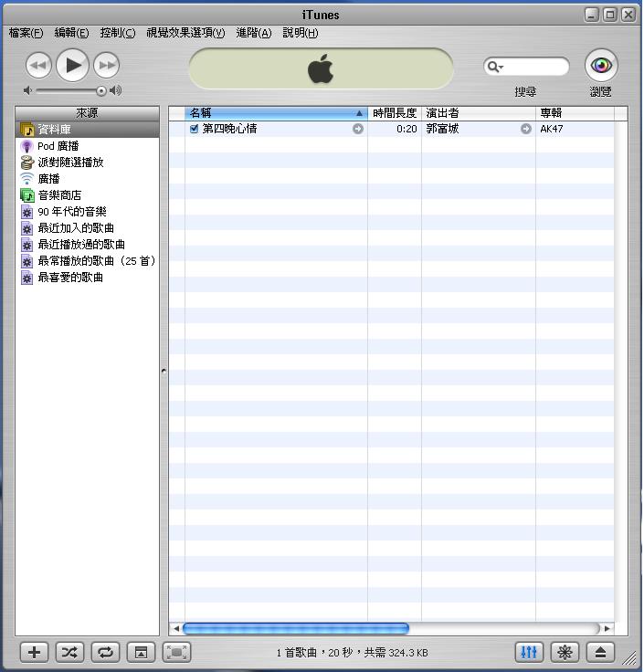The width and height of the screenshot is (644, 672).
Task: Select 音樂商店 in the source list
Action: 59,195
